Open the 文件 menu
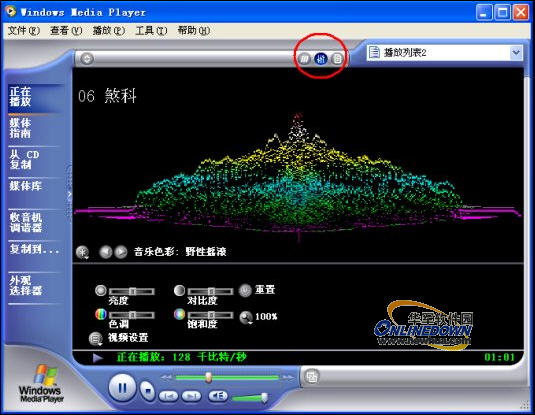The height and width of the screenshot is (415, 535). point(24,31)
